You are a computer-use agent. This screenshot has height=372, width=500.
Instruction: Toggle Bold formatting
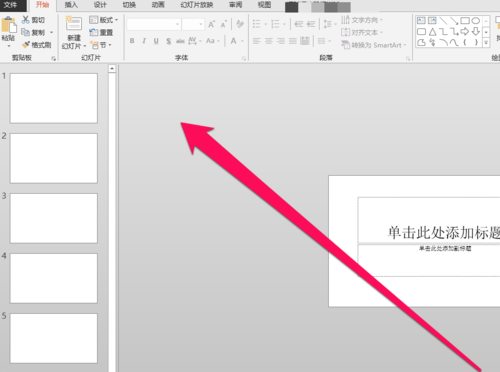click(x=132, y=41)
